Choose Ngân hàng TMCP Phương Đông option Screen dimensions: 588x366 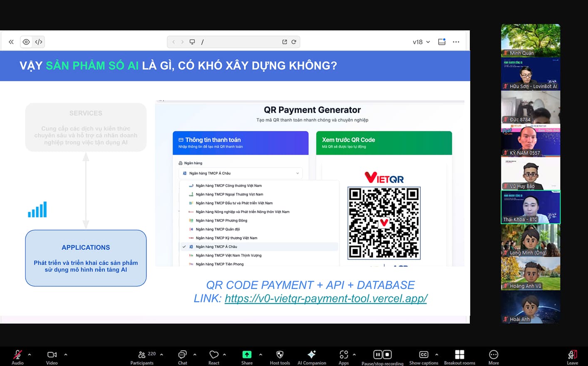[221, 220]
